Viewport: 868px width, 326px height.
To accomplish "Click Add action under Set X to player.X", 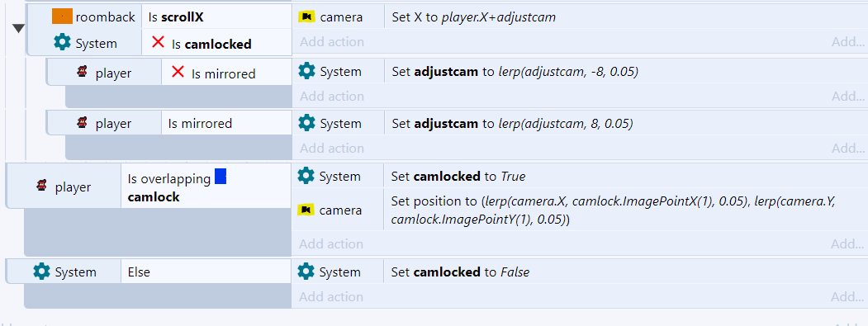I will pos(332,42).
